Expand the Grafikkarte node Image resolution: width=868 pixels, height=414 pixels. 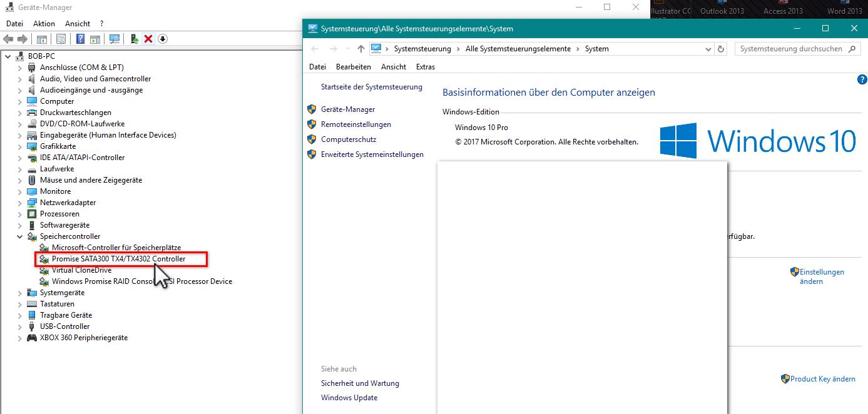click(x=19, y=146)
